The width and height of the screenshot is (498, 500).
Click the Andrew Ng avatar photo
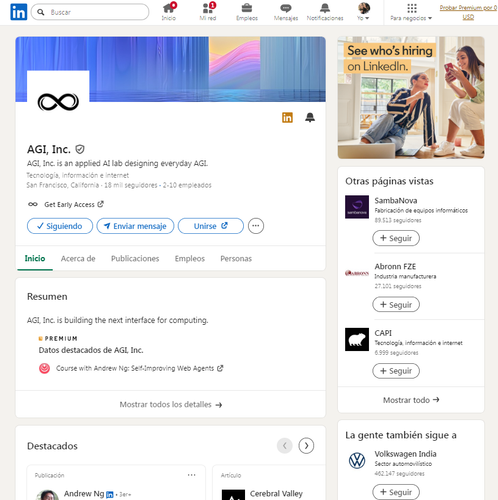coord(47,495)
